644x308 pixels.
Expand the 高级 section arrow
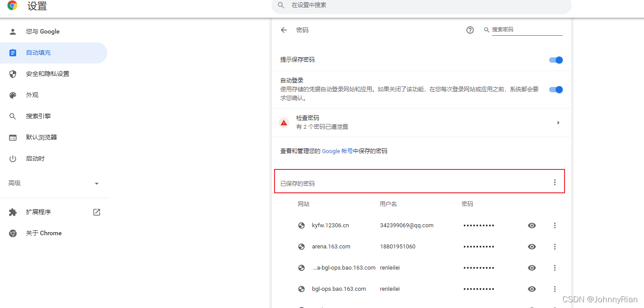click(97, 184)
